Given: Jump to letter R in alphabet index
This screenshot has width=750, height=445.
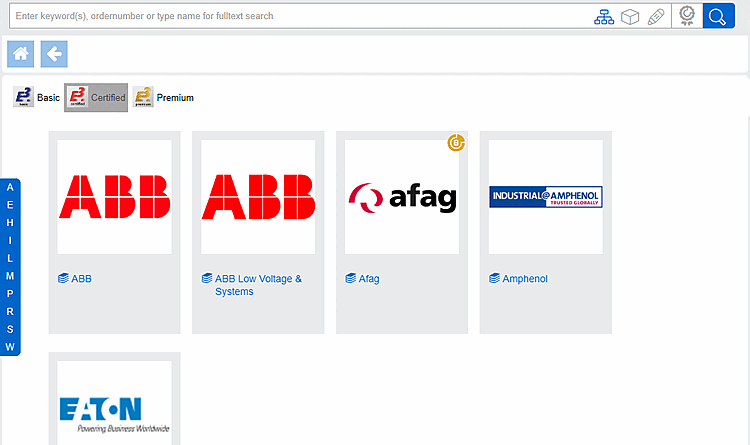Looking at the screenshot, I should (x=10, y=312).
